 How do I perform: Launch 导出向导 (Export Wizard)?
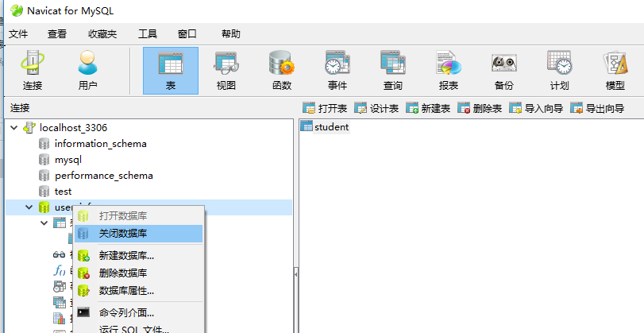[597, 109]
